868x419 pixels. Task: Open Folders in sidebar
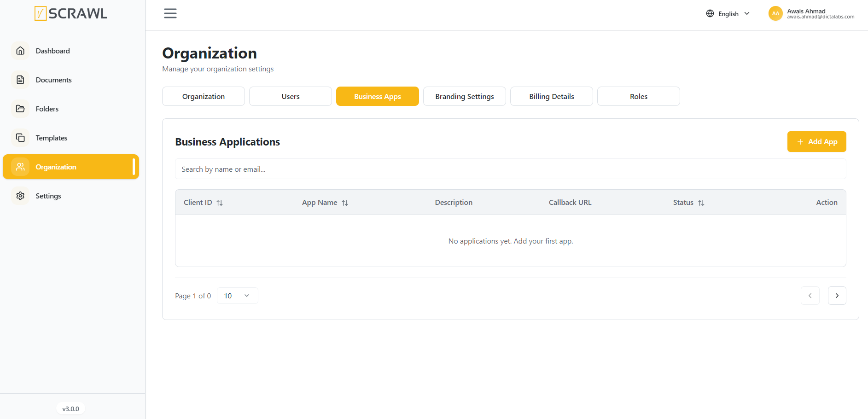click(71, 109)
